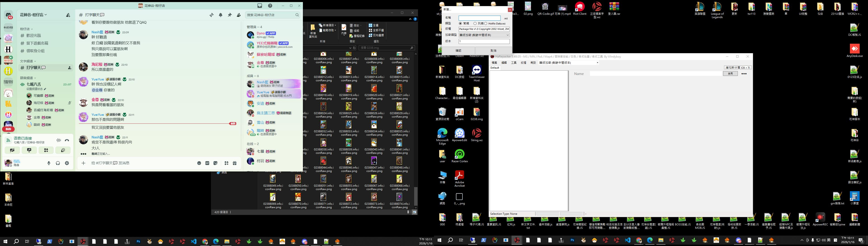Click the 名稱 input field
The width and height of the screenshot is (868, 246).
tap(479, 18)
